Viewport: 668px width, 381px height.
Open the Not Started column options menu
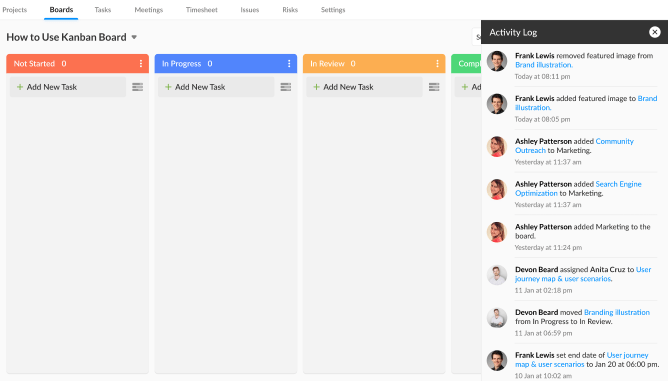[141, 64]
